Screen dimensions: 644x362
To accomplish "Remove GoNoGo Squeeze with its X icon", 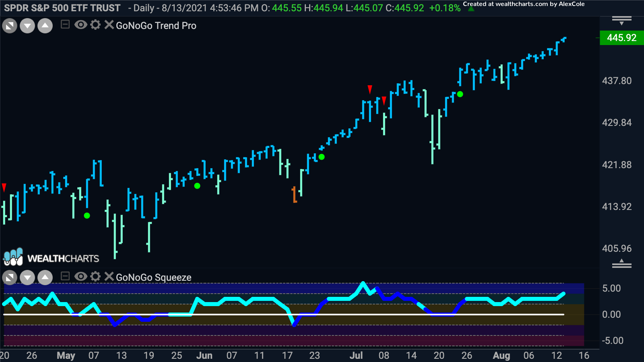I will click(x=108, y=277).
